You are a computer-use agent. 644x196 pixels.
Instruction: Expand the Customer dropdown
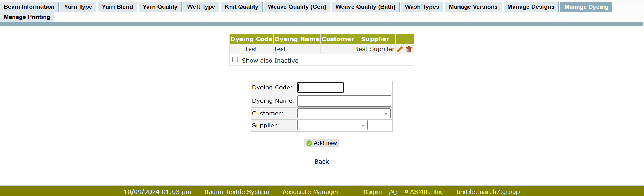point(343,113)
